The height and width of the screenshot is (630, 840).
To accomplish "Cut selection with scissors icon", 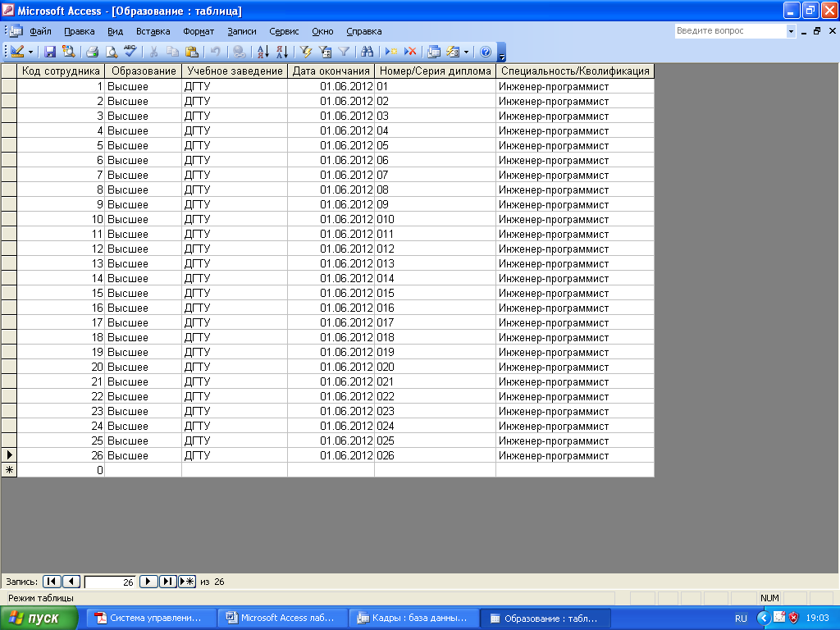I will tap(153, 52).
